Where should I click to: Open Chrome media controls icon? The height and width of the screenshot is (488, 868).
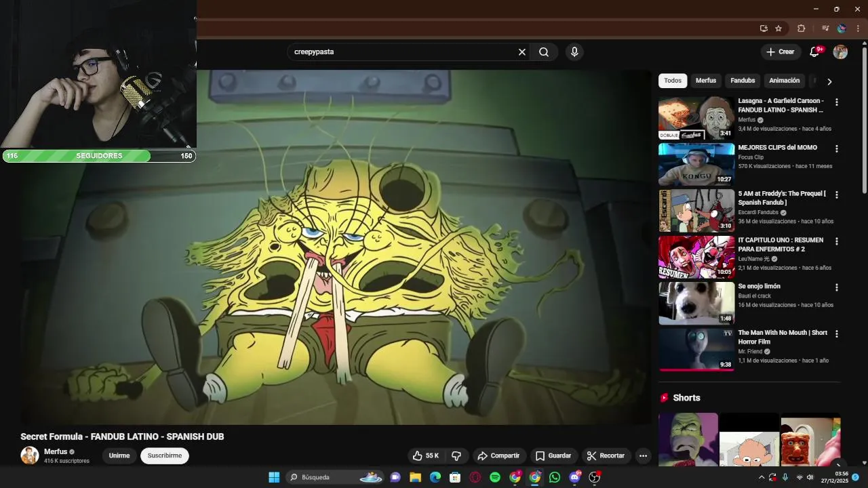[825, 28]
